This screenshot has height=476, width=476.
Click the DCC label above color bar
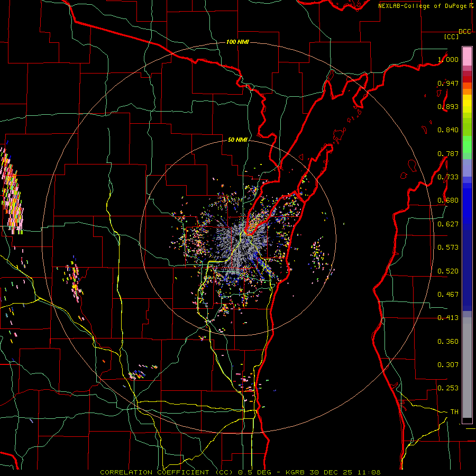tap(464, 32)
